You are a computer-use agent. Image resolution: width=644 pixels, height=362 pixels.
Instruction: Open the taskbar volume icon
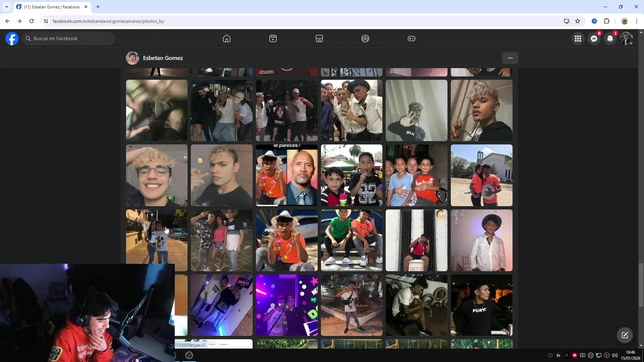pyautogui.click(x=614, y=355)
